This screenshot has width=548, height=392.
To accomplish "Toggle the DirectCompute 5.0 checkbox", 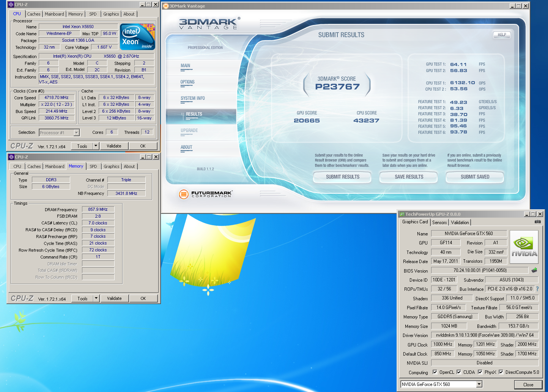I will click(501, 372).
